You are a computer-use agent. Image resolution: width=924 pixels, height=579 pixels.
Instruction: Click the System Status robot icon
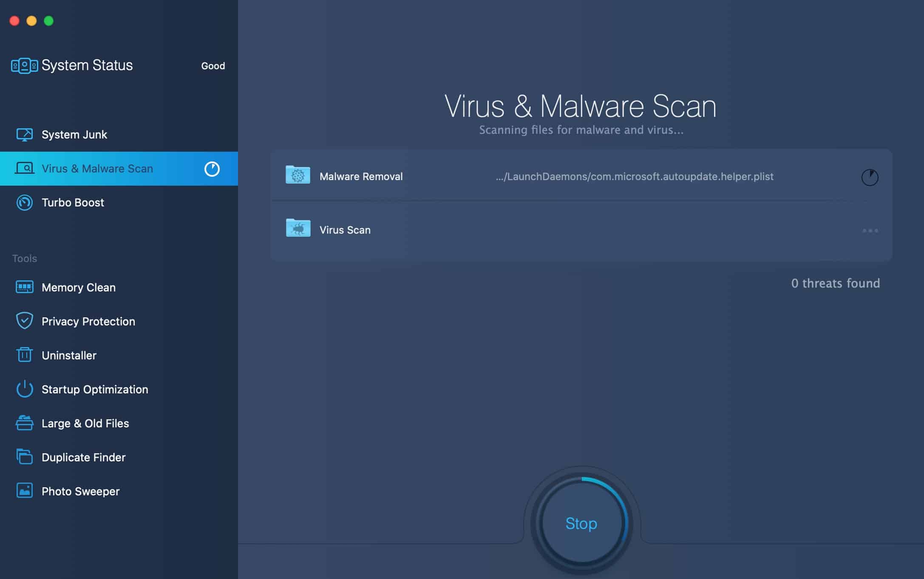(x=23, y=65)
